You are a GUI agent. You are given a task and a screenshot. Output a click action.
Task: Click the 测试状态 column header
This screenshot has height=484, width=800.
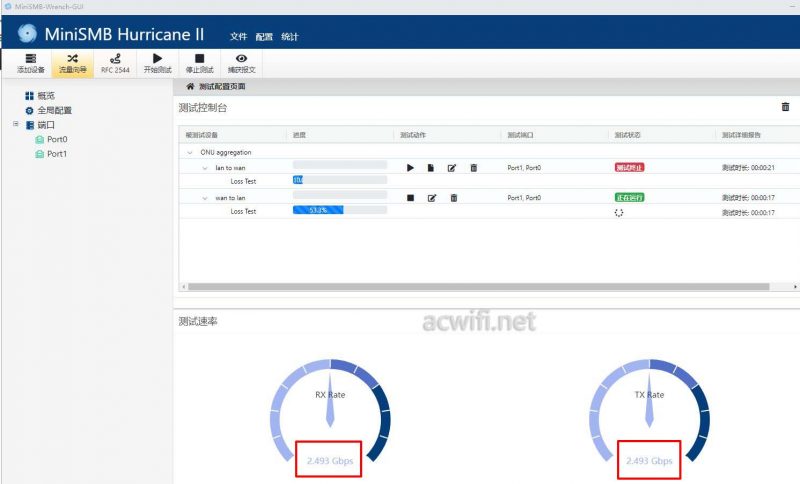click(627, 135)
